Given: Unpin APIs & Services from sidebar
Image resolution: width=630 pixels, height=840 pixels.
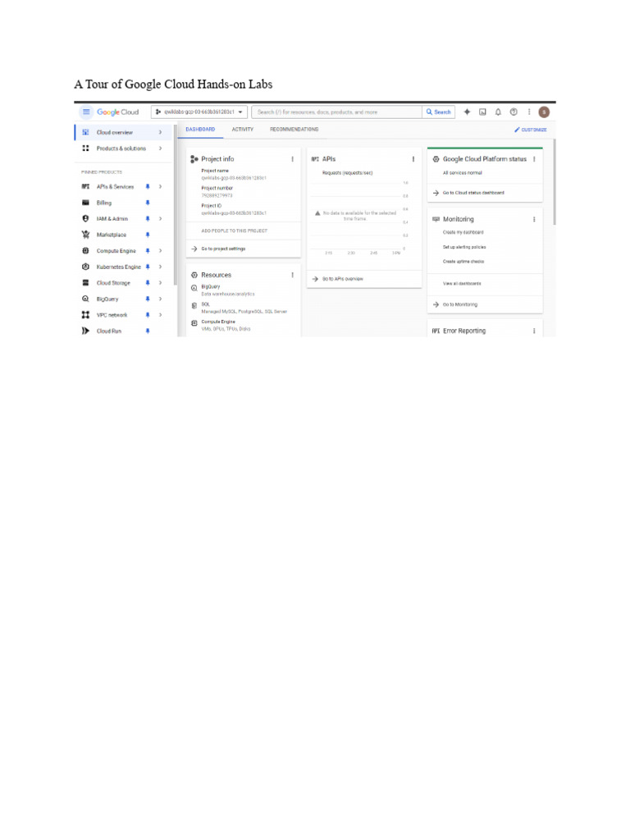Looking at the screenshot, I should [x=148, y=186].
